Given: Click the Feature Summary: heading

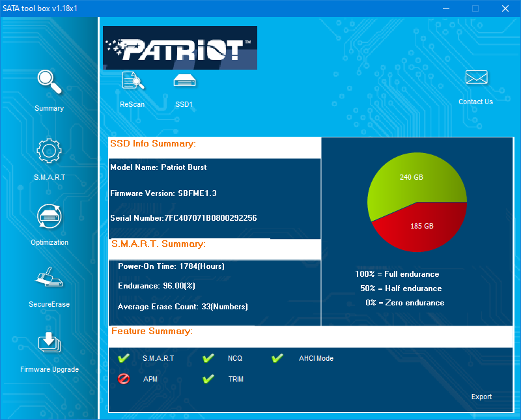Looking at the screenshot, I should (152, 331).
